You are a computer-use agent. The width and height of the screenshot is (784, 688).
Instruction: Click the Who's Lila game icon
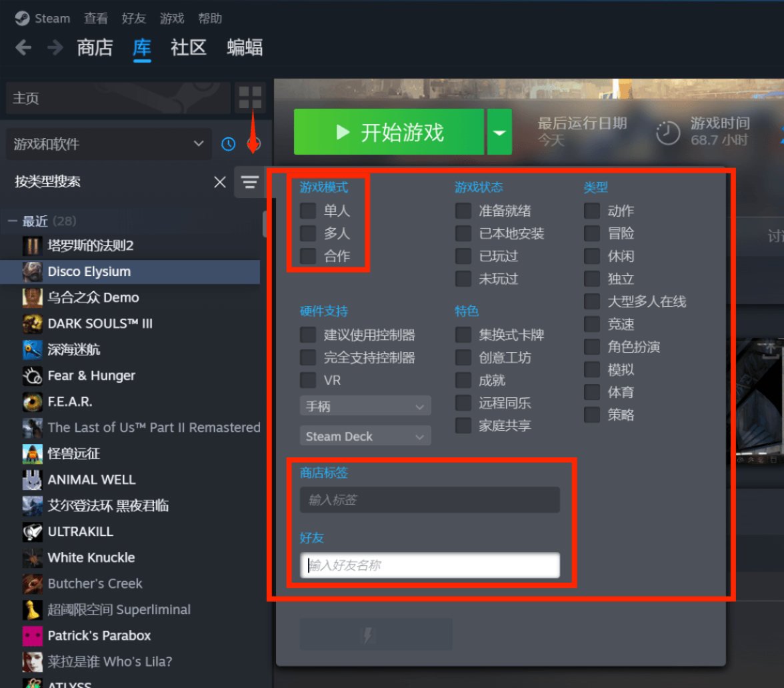click(33, 661)
